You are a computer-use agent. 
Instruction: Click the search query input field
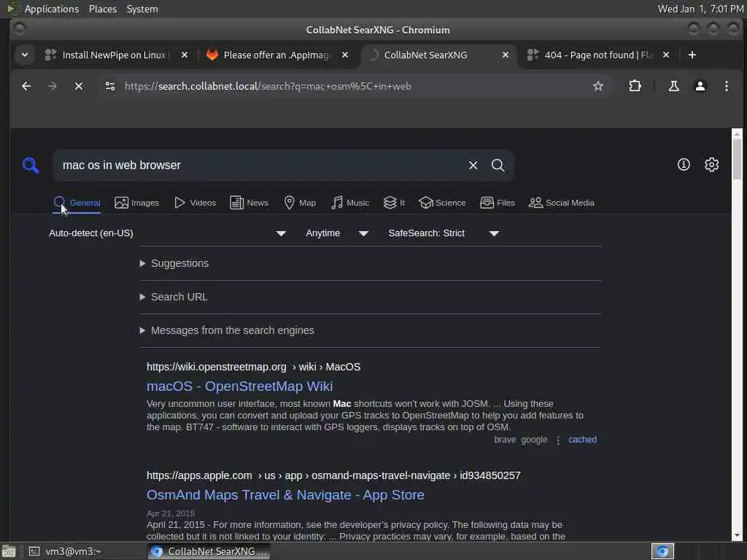click(260, 166)
